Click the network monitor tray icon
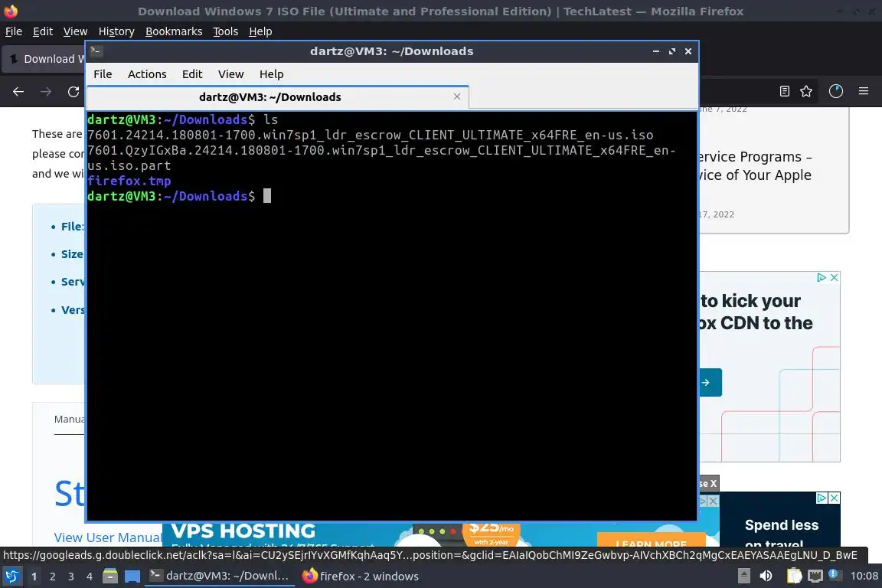Screen dimensions: 882x588 coord(815,576)
